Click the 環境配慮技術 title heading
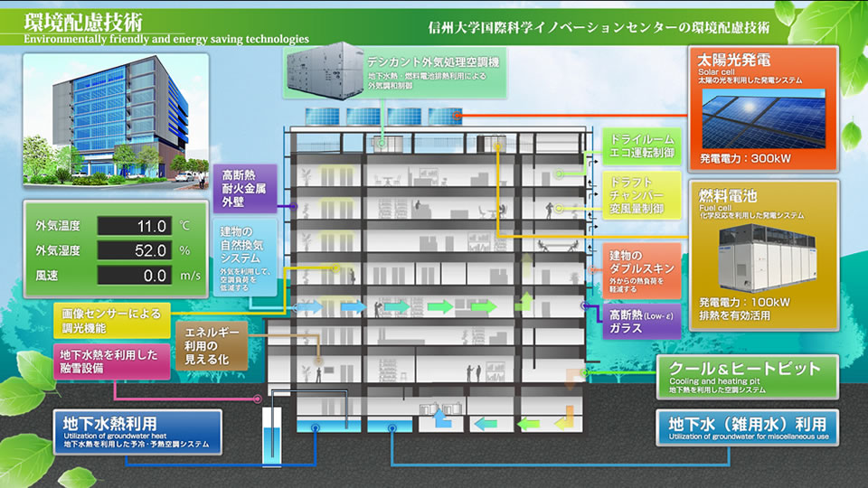The image size is (868, 488). [83, 22]
